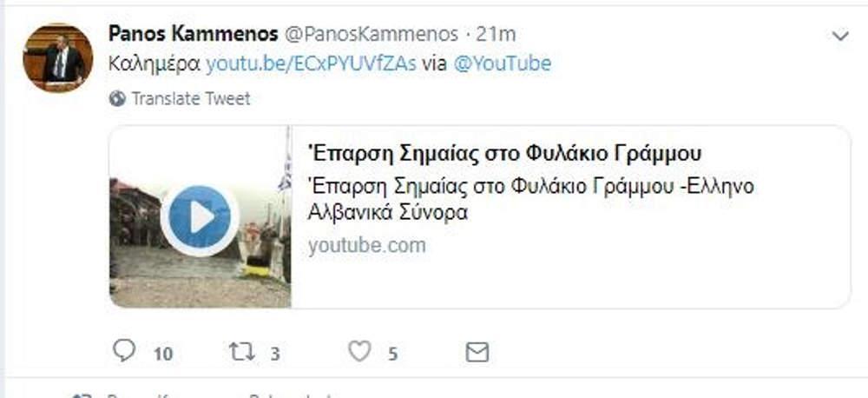Screen dimensions: 868x398
Task: Expand the tweet options chevron menu
Action: point(840,36)
